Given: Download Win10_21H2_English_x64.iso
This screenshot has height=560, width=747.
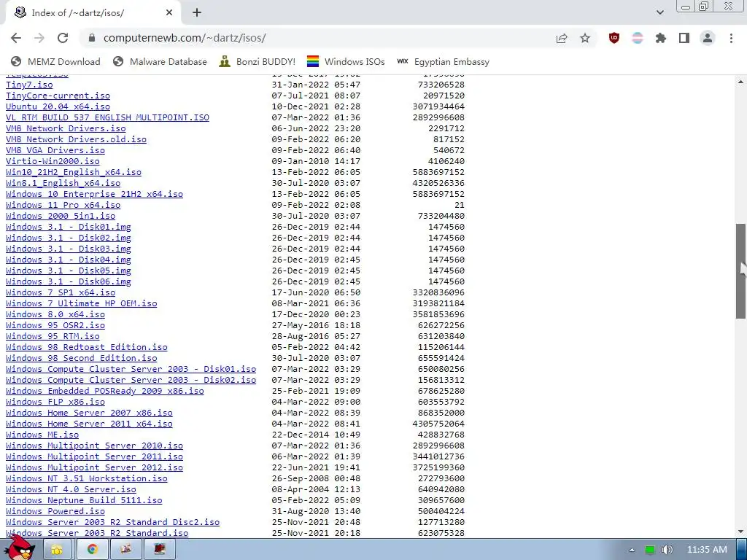Looking at the screenshot, I should pos(74,172).
